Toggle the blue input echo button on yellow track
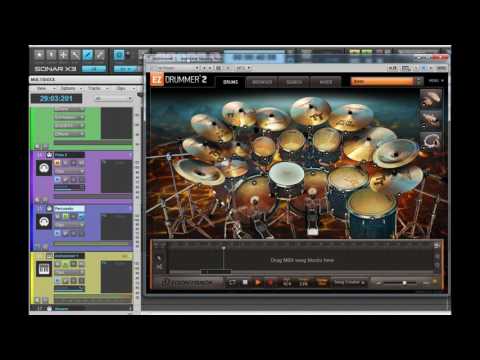 tap(58, 281)
